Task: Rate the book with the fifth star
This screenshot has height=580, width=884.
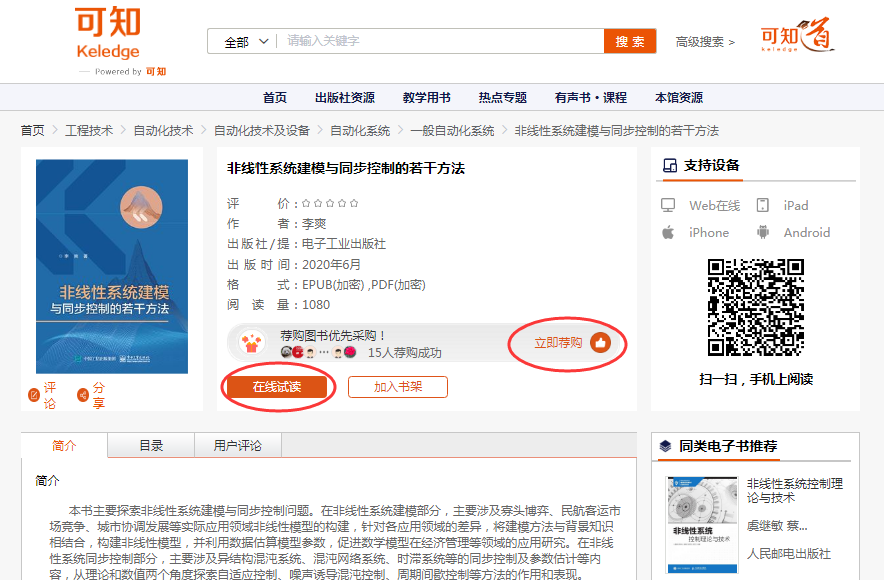Action: click(x=354, y=203)
